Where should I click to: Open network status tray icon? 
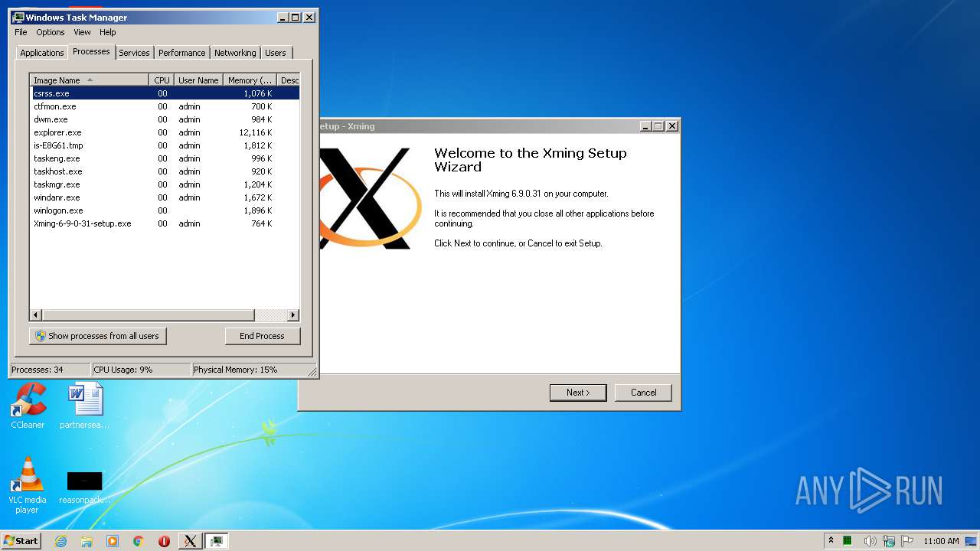pos(889,541)
